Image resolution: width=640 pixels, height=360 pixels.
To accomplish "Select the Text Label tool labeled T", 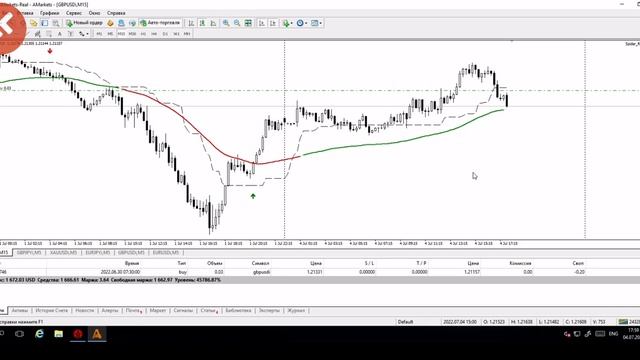I will click(71, 34).
